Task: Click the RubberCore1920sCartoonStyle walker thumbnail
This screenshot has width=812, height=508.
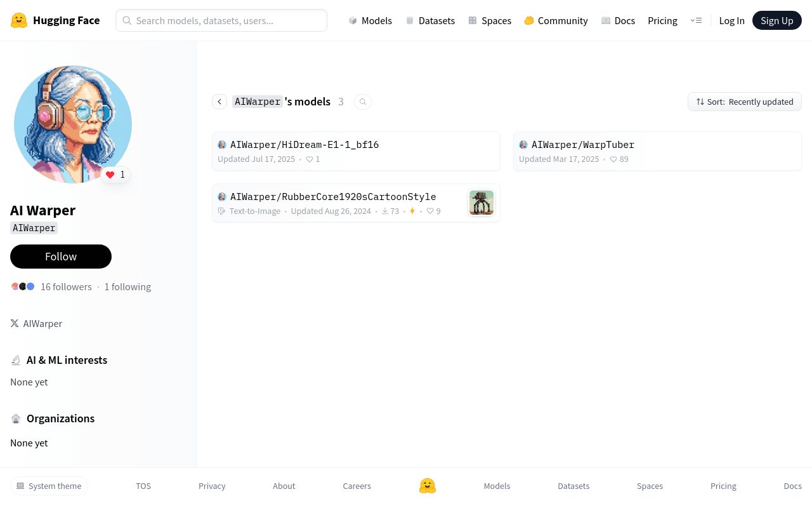Action: (481, 203)
